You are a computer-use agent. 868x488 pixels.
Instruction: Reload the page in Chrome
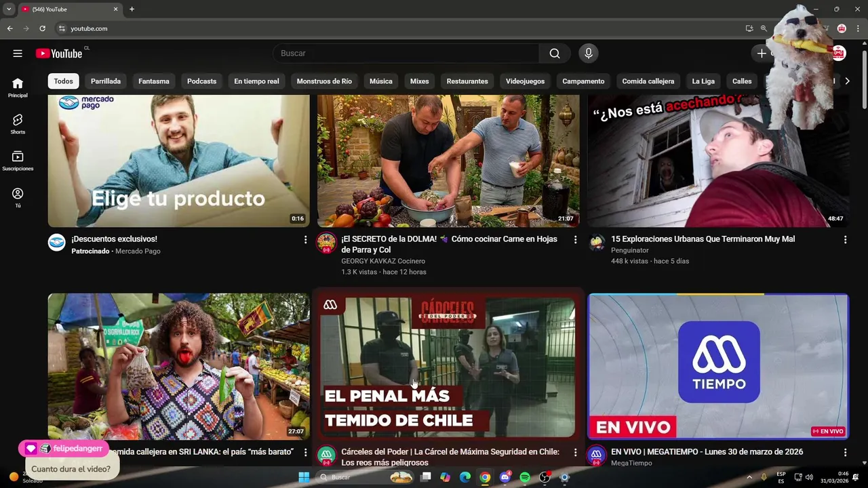click(x=42, y=28)
